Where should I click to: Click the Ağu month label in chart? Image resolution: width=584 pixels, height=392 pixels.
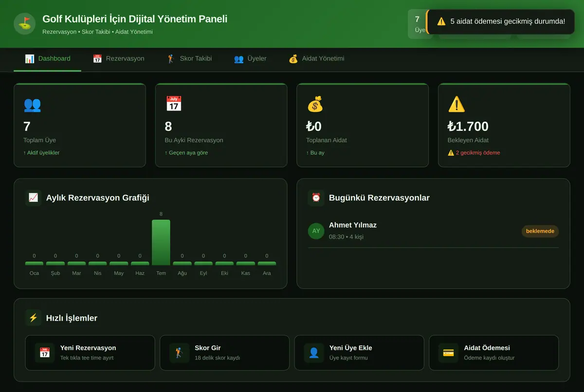point(182,273)
